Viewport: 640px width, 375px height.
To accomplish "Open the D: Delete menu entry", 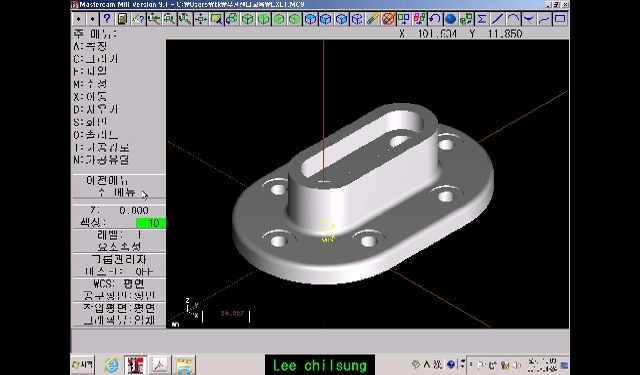I will 96,109.
